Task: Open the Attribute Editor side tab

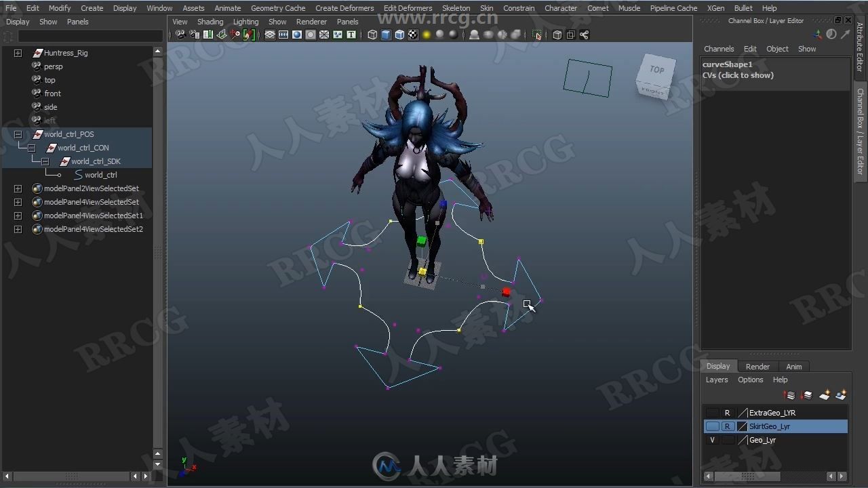Action: click(860, 47)
